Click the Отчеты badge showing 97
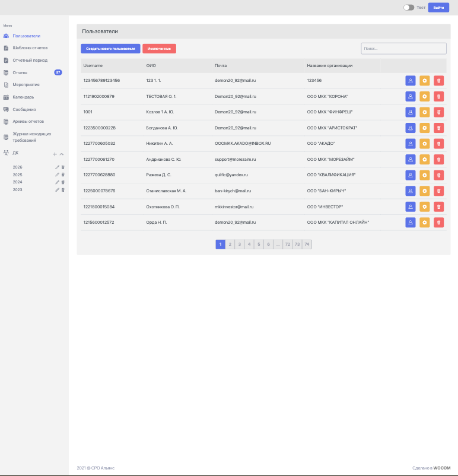The image size is (458, 476). point(58,72)
